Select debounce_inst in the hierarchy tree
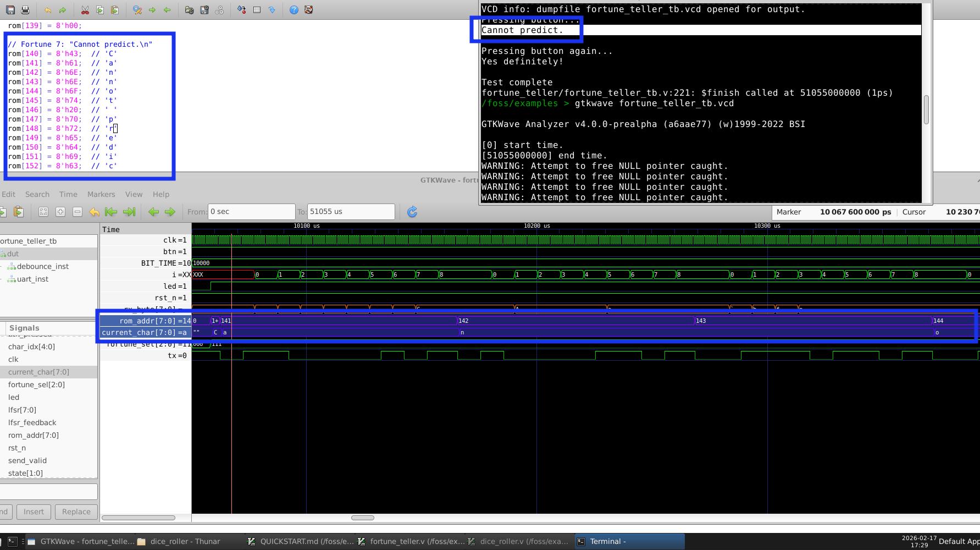The image size is (980, 550). coord(42,266)
